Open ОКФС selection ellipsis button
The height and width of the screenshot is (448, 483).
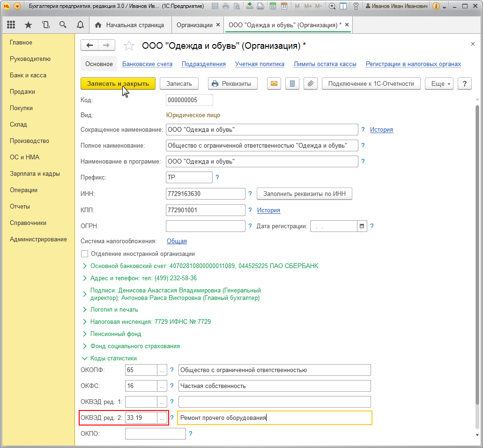[x=162, y=386]
